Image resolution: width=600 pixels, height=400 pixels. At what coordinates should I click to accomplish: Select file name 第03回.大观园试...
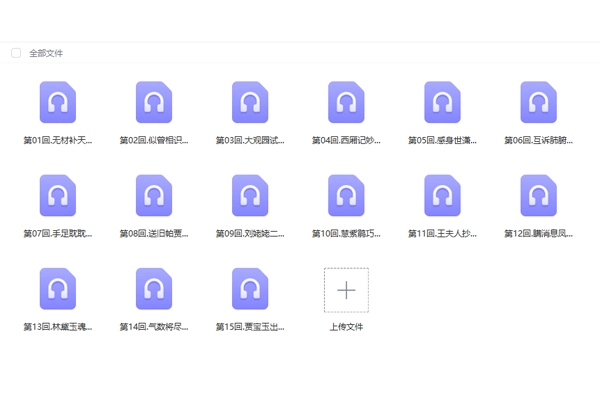(250, 140)
